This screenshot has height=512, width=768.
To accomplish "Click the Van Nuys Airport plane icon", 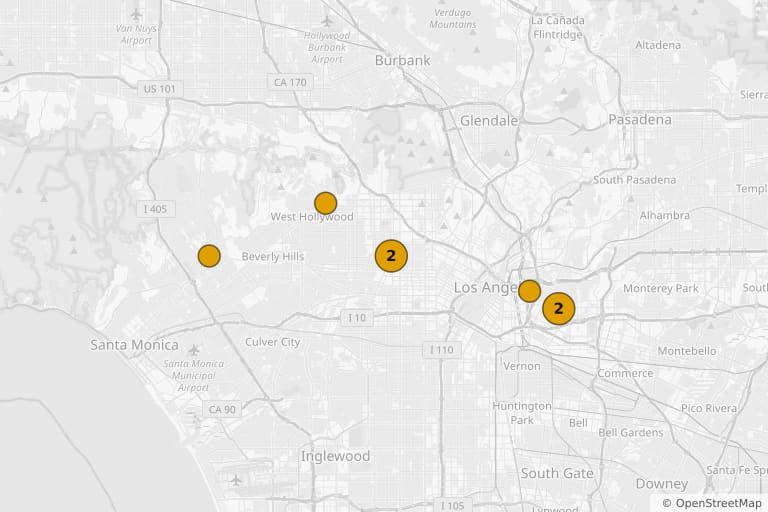I will [136, 15].
